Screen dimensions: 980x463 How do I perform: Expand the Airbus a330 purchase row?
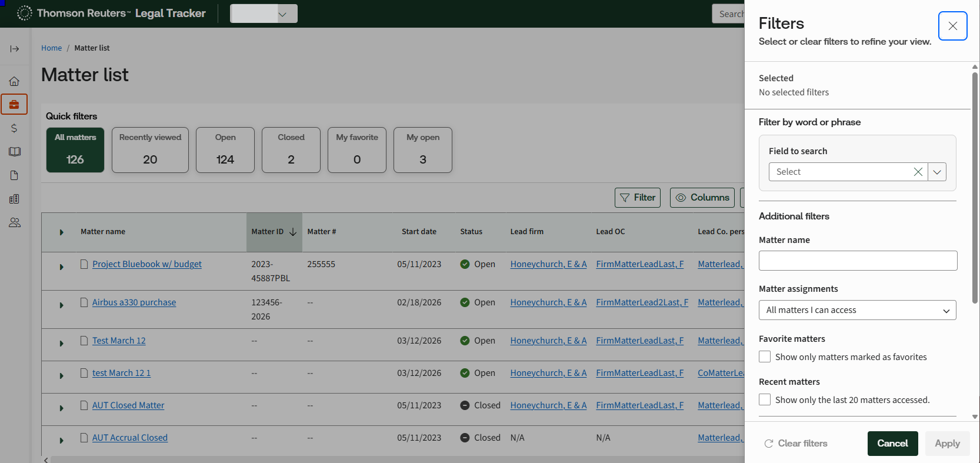(61, 305)
